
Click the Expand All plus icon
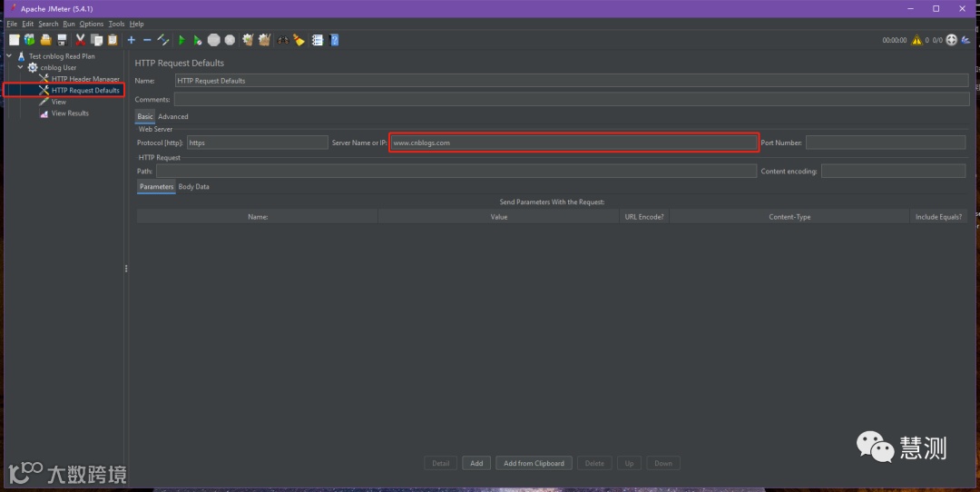[132, 40]
